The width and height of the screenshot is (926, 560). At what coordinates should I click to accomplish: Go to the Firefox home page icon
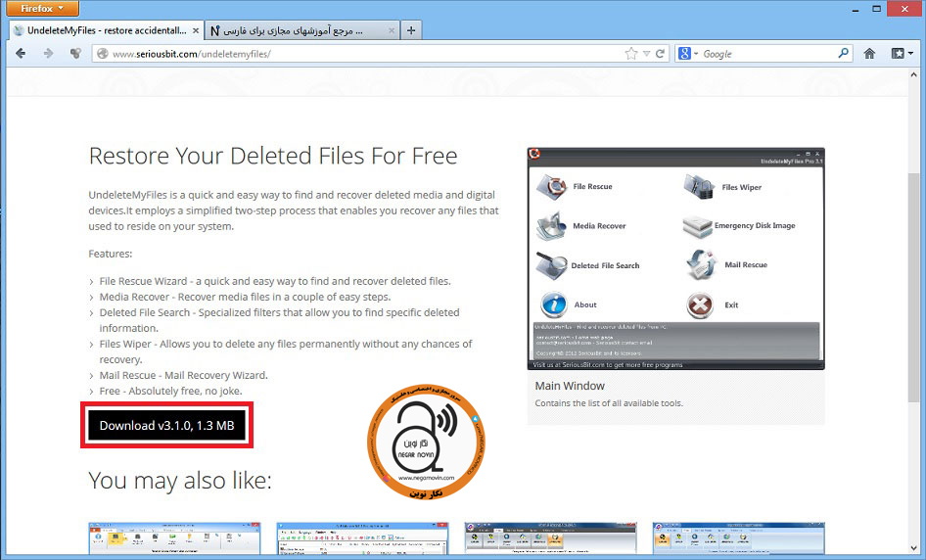[x=869, y=54]
